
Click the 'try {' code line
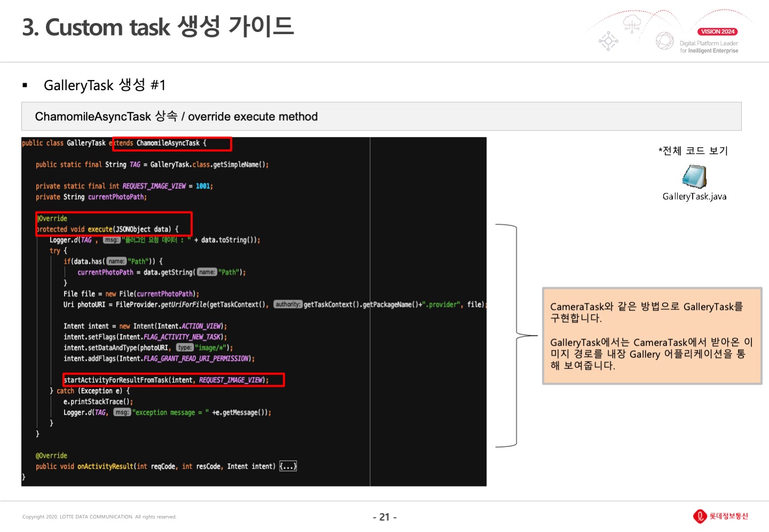tap(58, 251)
